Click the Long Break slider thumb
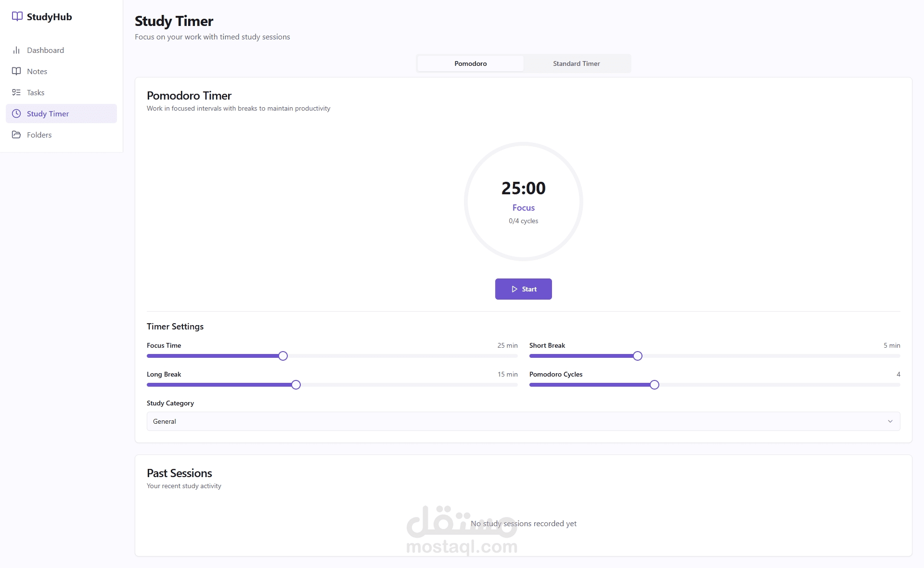The image size is (924, 568). (x=296, y=385)
